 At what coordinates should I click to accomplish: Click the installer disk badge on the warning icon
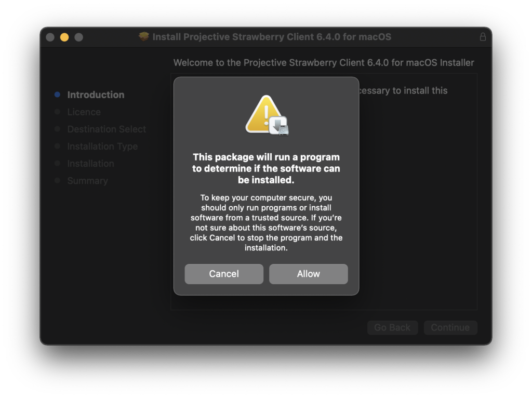[279, 126]
